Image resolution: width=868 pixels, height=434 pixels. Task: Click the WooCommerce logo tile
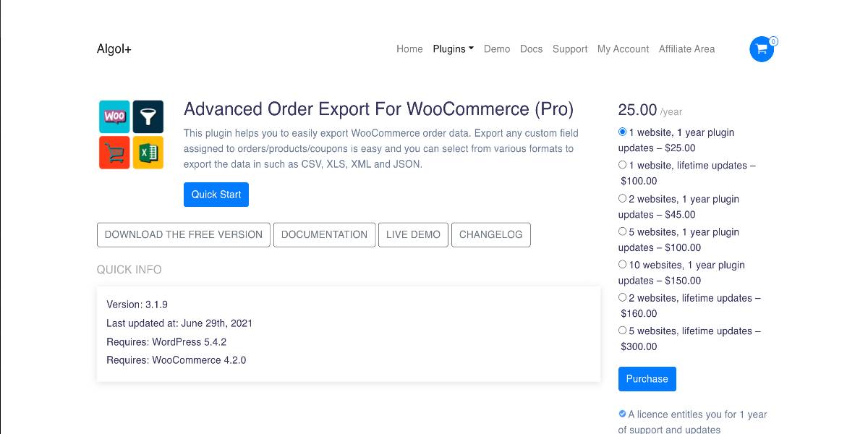point(114,116)
